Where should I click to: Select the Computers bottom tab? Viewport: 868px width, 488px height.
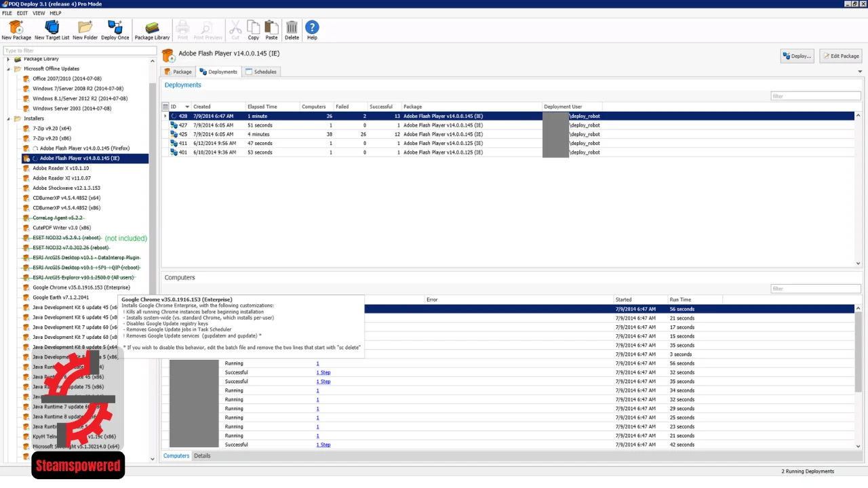click(x=176, y=455)
